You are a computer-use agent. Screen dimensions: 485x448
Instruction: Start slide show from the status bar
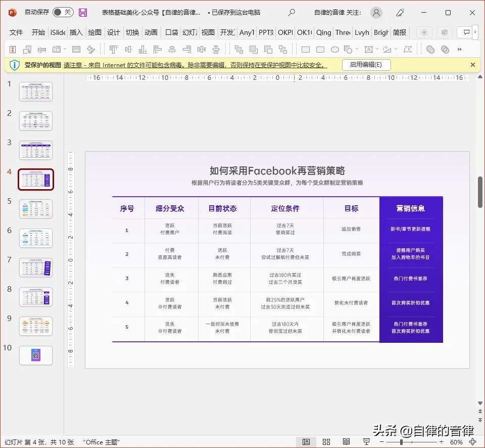(x=367, y=442)
